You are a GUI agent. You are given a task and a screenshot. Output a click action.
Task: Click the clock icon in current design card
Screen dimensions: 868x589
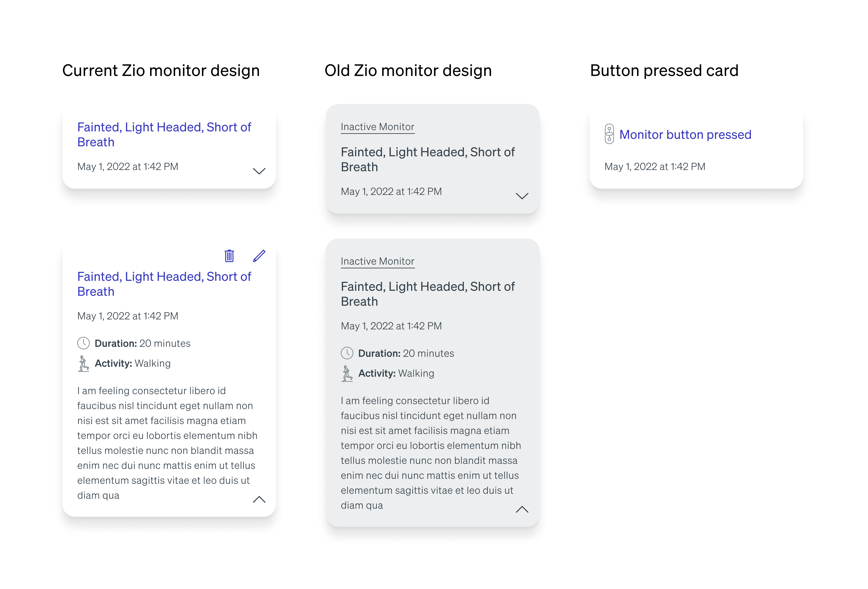click(x=83, y=343)
